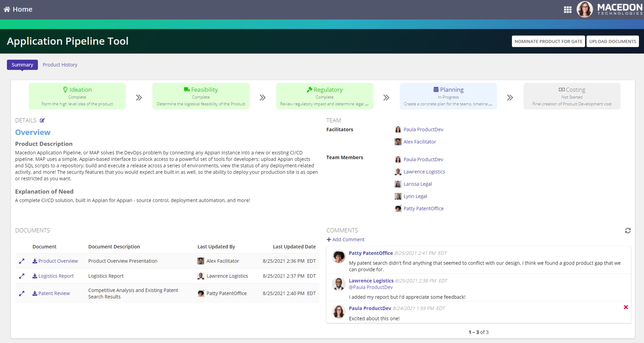The image size is (644, 343).
Task: Click Lawrence Logistics' team member avatar
Action: 398,172
